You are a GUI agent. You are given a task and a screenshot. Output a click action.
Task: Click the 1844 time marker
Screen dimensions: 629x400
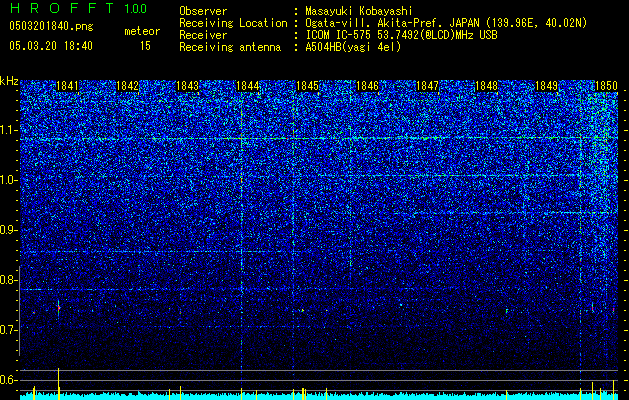click(248, 86)
